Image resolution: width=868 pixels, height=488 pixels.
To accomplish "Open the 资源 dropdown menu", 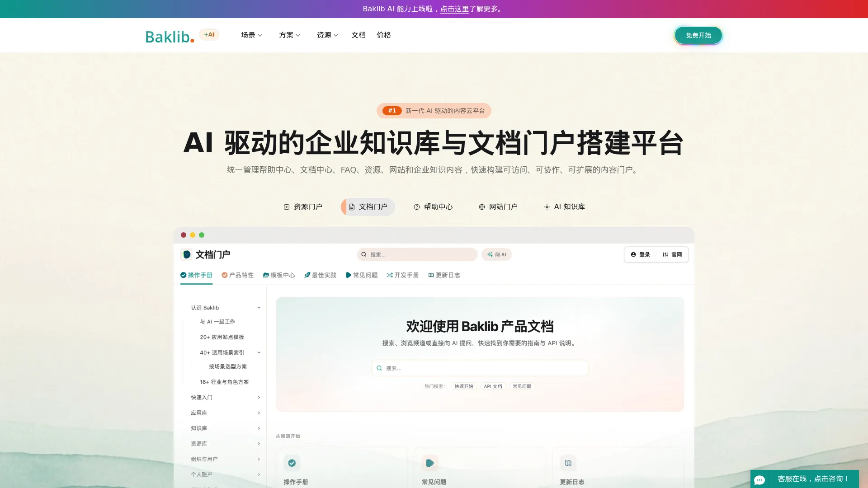I will point(327,35).
